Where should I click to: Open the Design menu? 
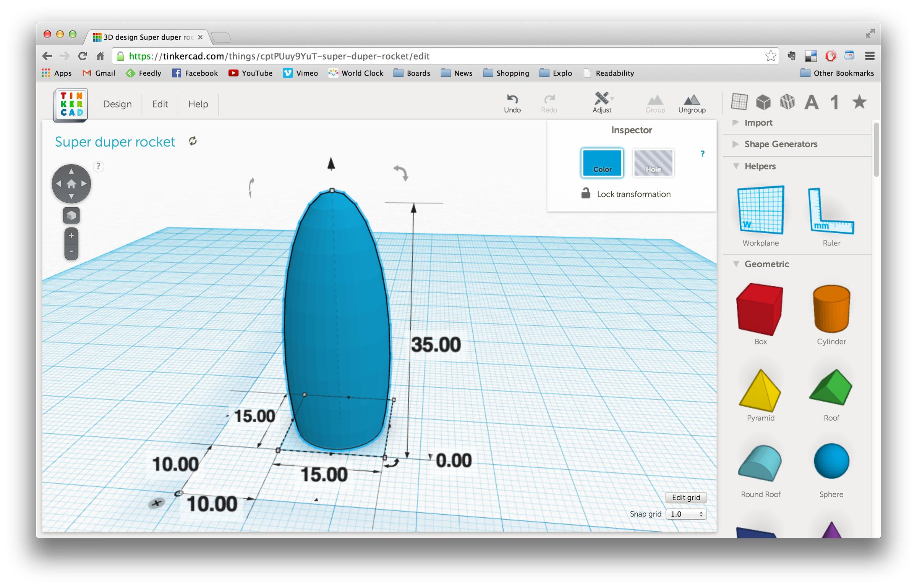pos(117,104)
